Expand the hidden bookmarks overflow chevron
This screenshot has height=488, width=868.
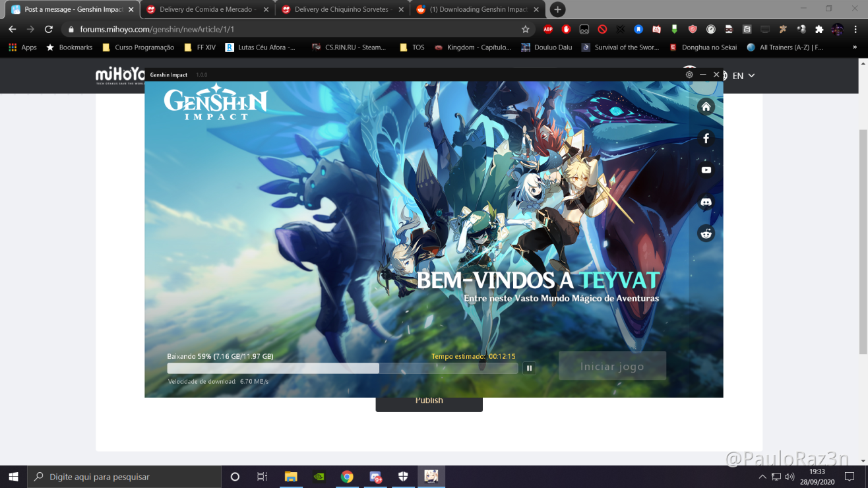coord(855,47)
